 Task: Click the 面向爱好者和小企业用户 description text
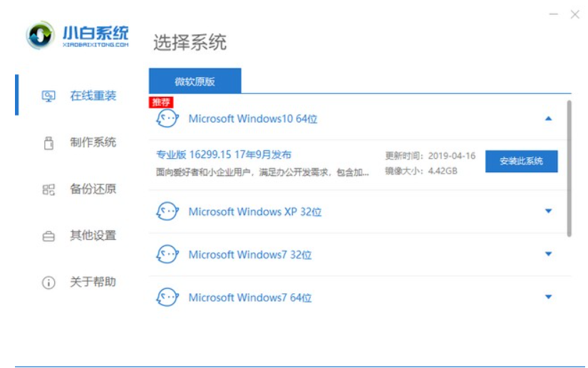click(x=262, y=172)
